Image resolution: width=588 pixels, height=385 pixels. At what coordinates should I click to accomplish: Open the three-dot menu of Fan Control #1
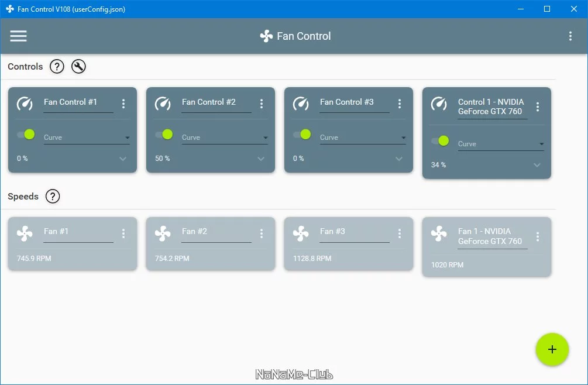123,104
